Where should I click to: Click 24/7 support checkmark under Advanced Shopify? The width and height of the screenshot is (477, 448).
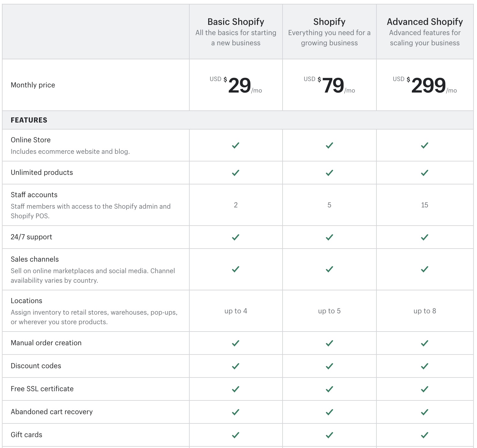tap(424, 237)
